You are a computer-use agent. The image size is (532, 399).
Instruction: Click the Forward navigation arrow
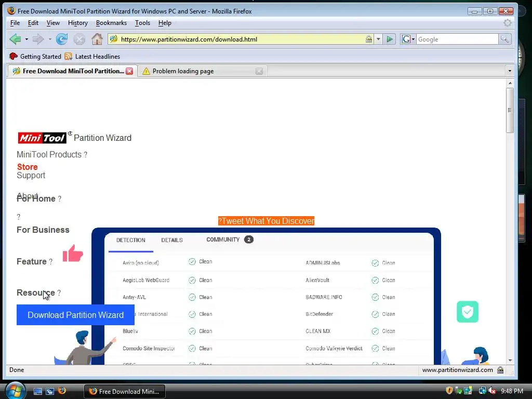click(38, 39)
